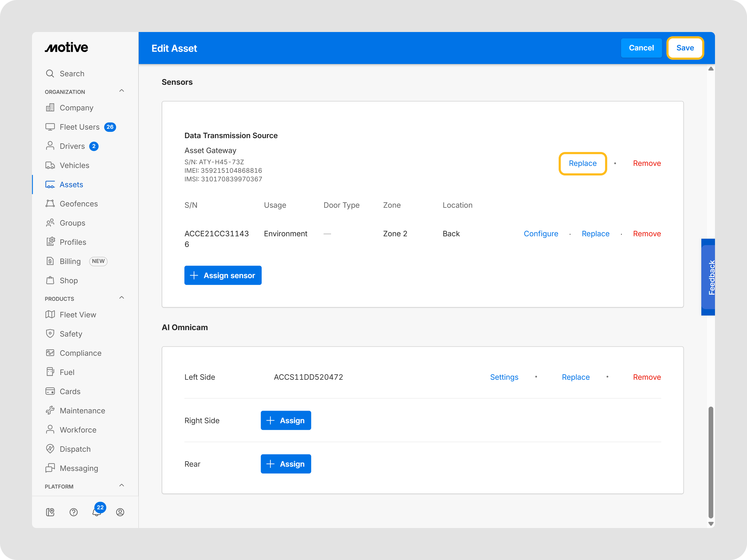Collapse the Platform section chevron
Viewport: 747px width, 560px height.
pyautogui.click(x=122, y=485)
